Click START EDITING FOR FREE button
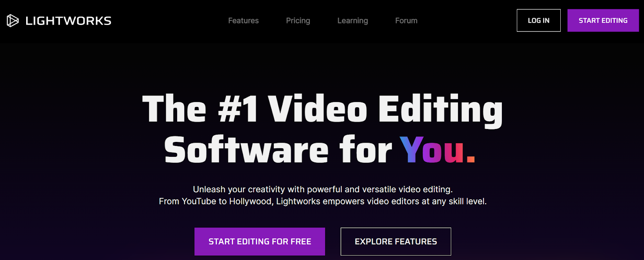The width and height of the screenshot is (644, 260). click(260, 241)
